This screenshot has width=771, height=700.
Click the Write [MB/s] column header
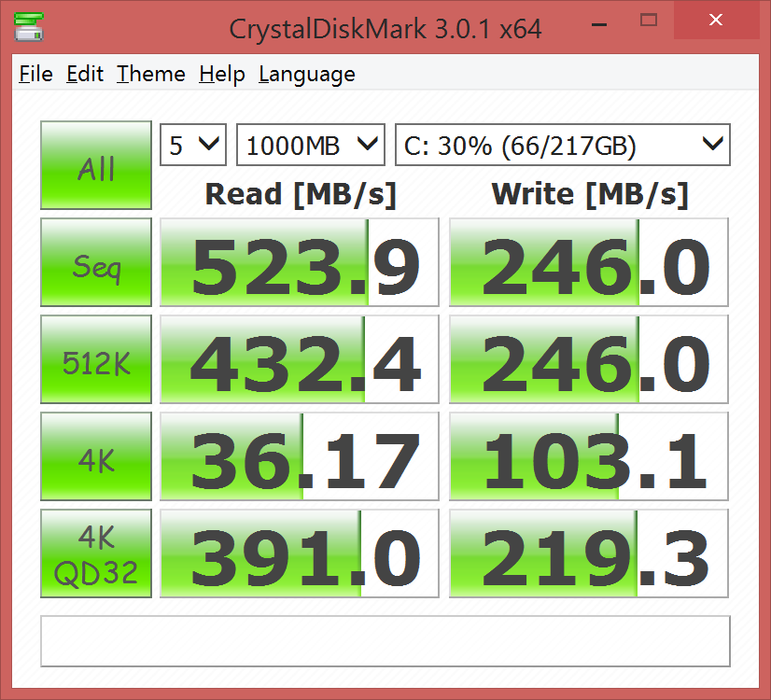click(590, 194)
